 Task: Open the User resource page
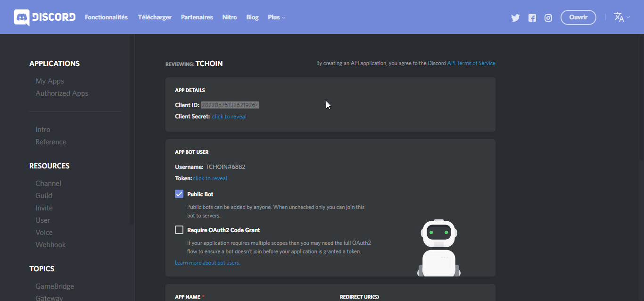43,220
